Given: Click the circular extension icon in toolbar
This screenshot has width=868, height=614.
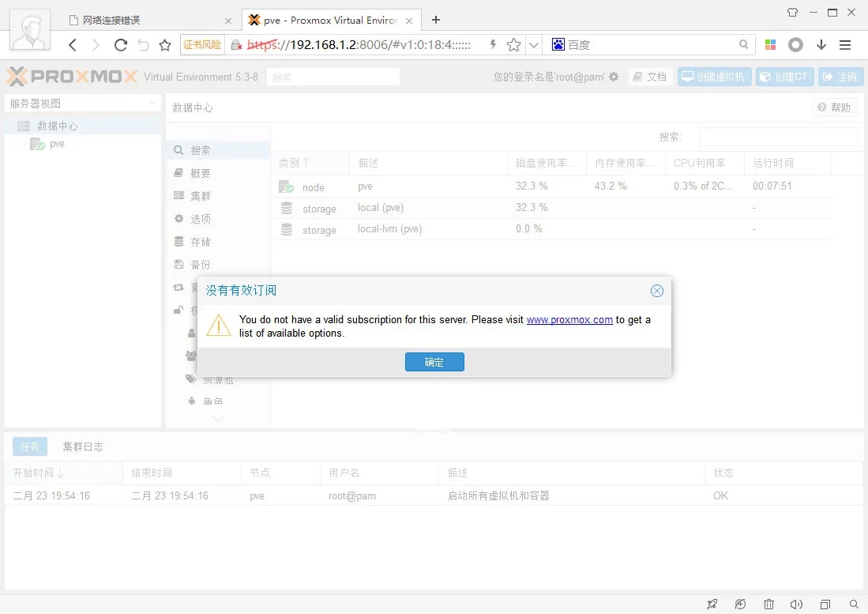Looking at the screenshot, I should click(x=795, y=45).
